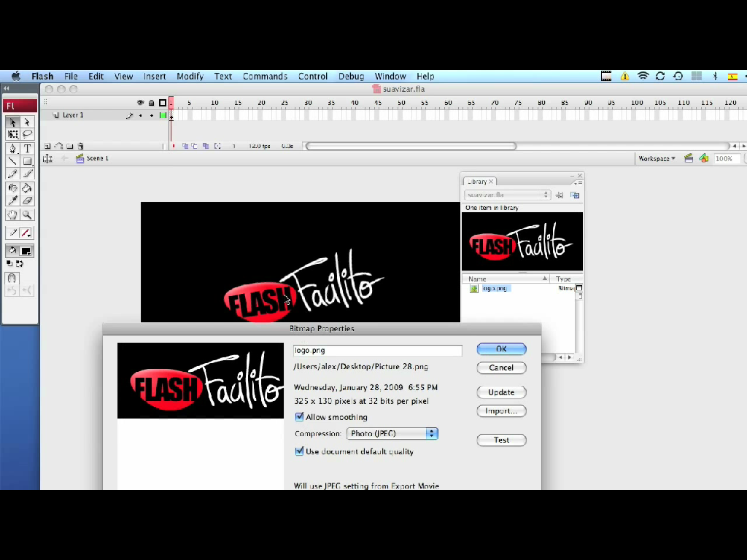The height and width of the screenshot is (560, 747).
Task: Collapse the tools panel with double arrows
Action: tap(7, 88)
